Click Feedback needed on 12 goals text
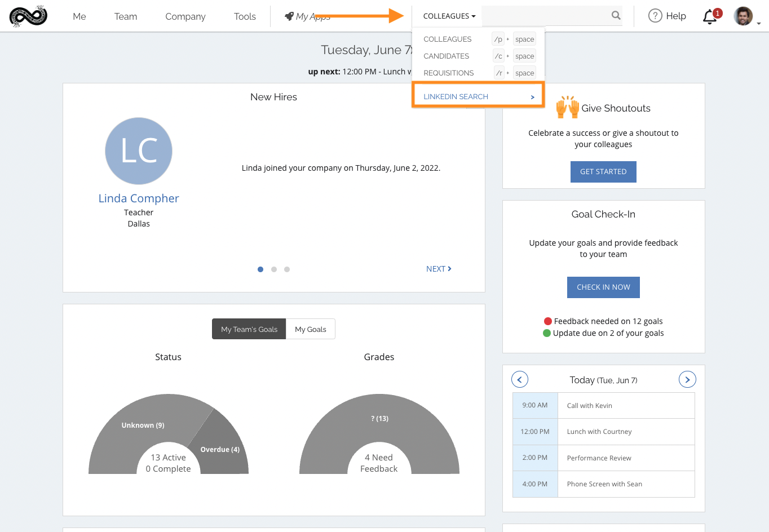 608,321
